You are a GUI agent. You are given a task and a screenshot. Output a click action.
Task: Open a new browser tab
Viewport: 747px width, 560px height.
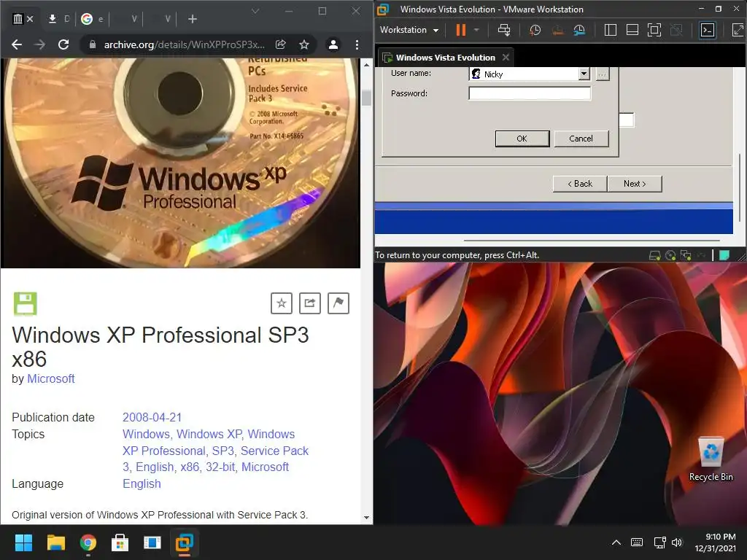pos(193,18)
